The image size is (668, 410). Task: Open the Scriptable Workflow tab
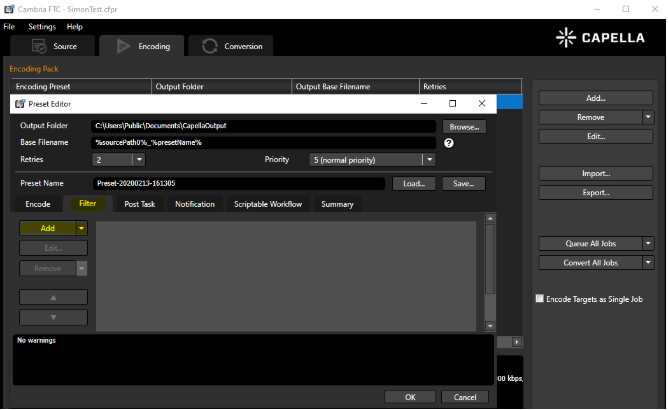(x=268, y=204)
